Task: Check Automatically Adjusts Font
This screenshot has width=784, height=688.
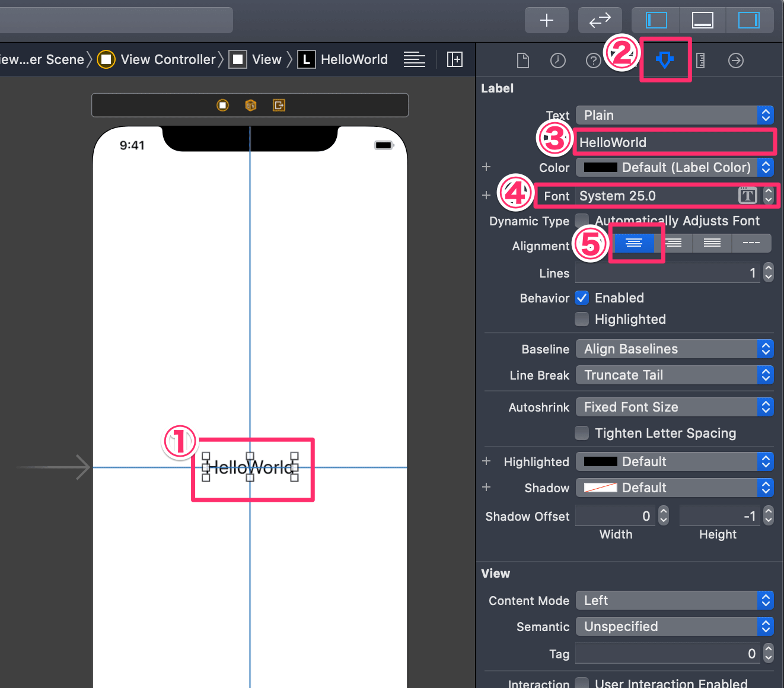Action: [582, 220]
